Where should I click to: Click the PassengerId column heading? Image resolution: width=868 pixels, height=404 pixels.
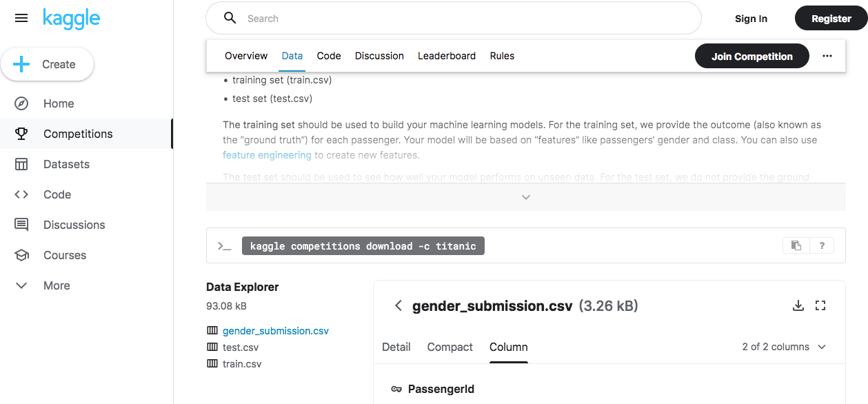pos(441,389)
